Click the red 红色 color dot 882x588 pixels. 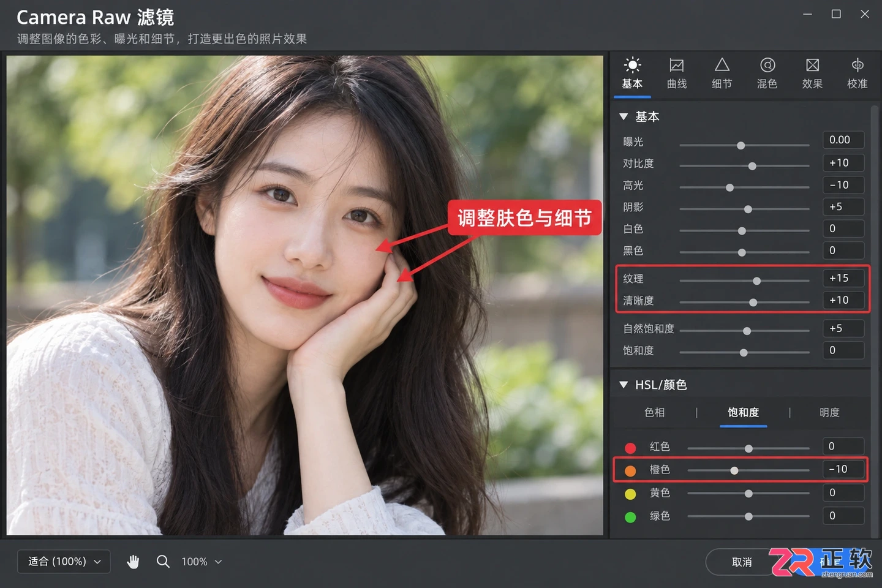630,448
